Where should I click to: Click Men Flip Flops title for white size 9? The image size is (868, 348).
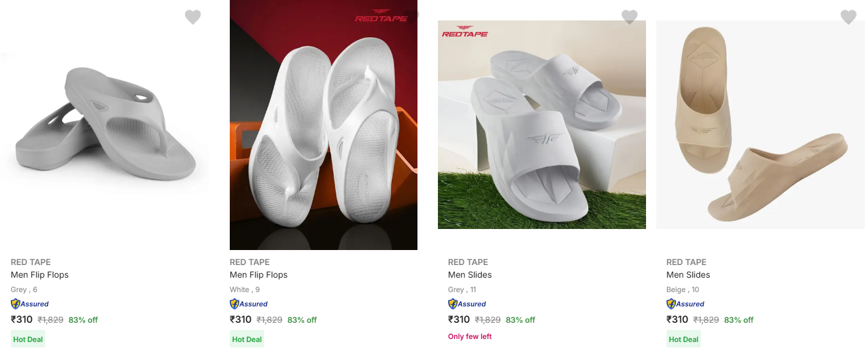(259, 275)
